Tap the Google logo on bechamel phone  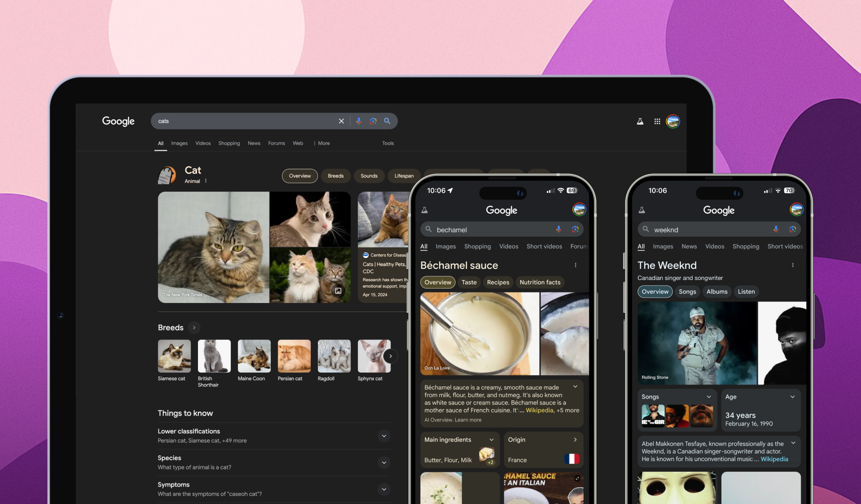click(501, 210)
